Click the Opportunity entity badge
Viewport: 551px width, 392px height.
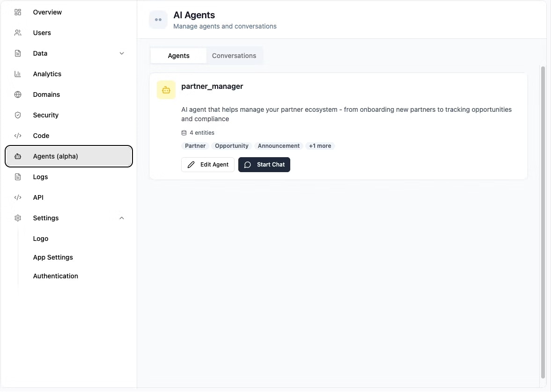232,145
